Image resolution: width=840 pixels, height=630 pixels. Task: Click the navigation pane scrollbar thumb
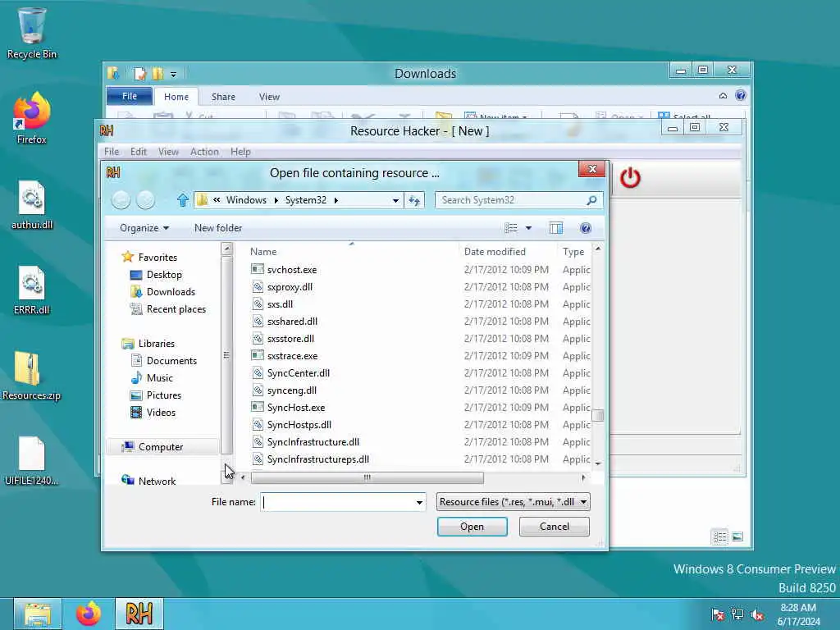(226, 355)
